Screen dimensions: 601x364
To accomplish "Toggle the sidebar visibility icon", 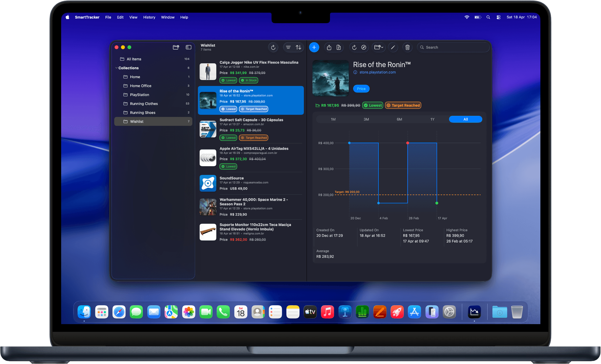I will (189, 47).
